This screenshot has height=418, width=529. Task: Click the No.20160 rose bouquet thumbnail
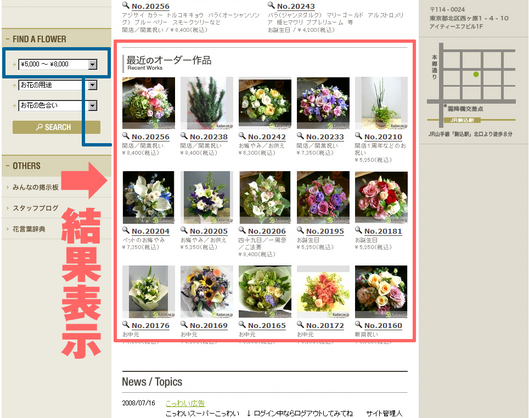pyautogui.click(x=381, y=292)
